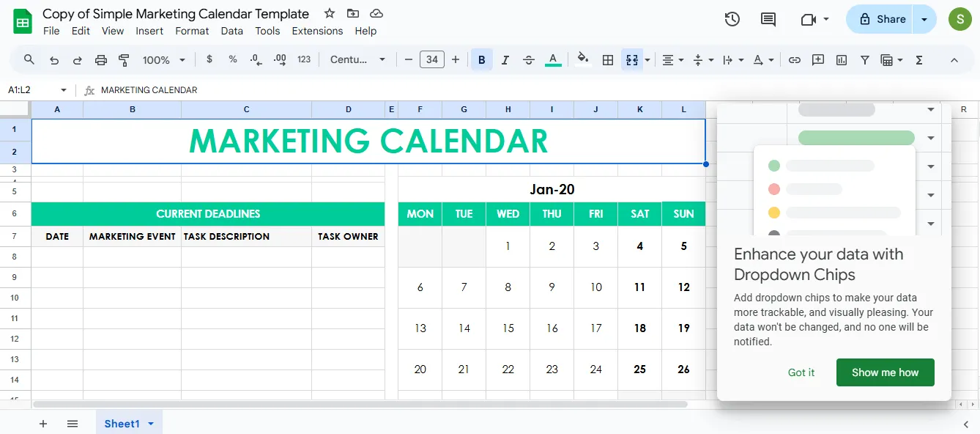This screenshot has width=980, height=434.
Task: Open version history clock icon
Action: click(732, 20)
